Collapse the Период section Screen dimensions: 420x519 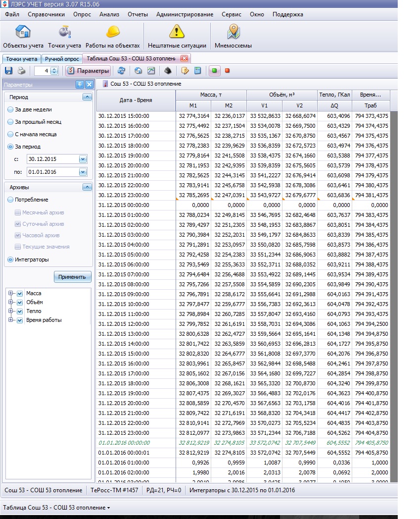(87, 97)
